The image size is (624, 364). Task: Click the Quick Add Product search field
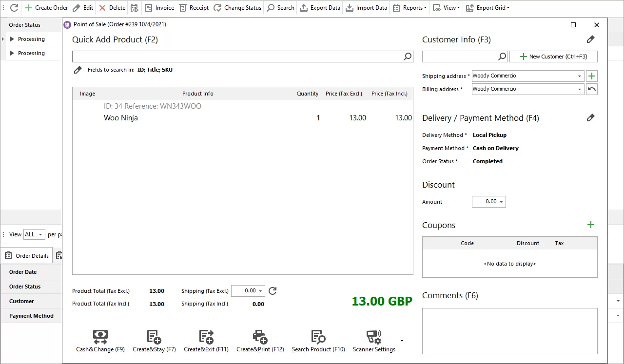pyautogui.click(x=237, y=57)
